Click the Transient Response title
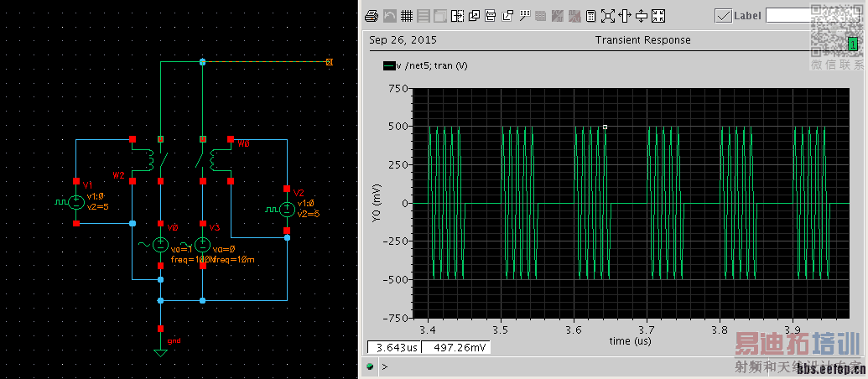This screenshot has width=868, height=379. (642, 39)
